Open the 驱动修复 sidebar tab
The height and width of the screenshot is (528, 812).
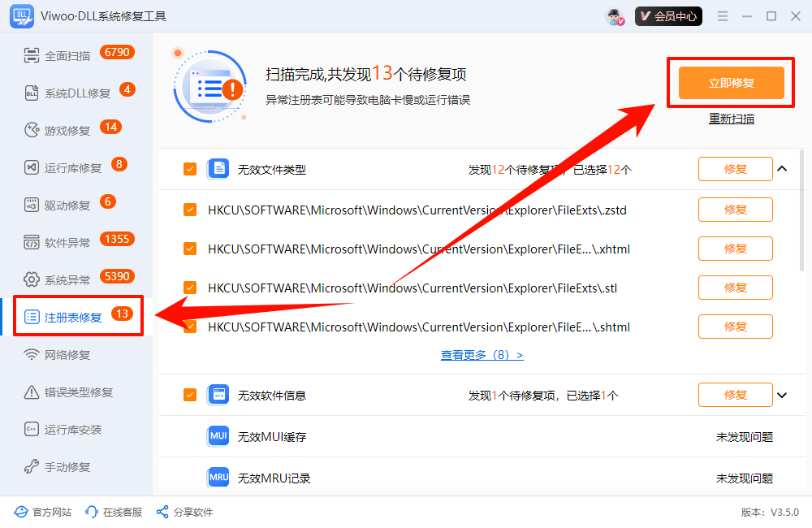(67, 206)
